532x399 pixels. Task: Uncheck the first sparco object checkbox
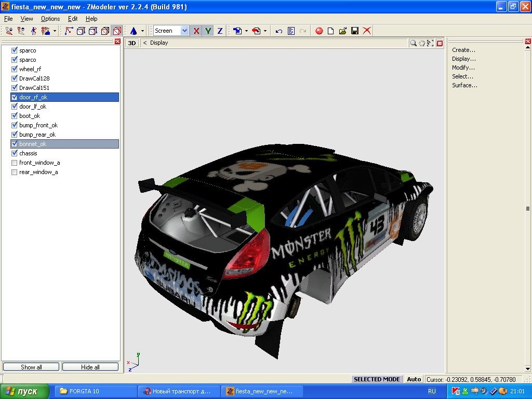(x=14, y=50)
